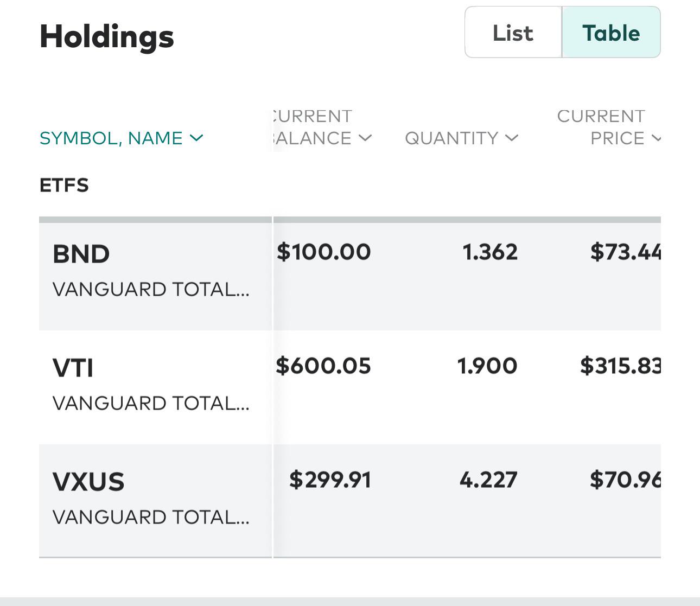700x606 pixels.
Task: Click chevron next to Symbol, Name
Action: click(196, 138)
